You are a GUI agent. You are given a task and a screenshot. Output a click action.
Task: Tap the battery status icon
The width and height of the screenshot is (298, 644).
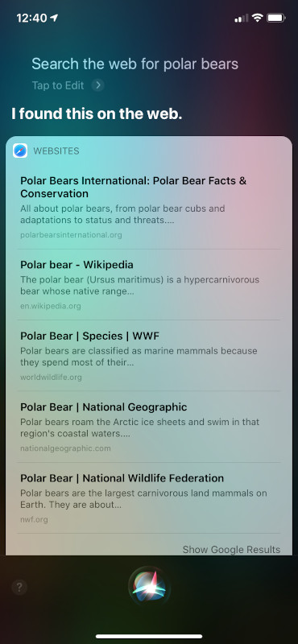275,18
